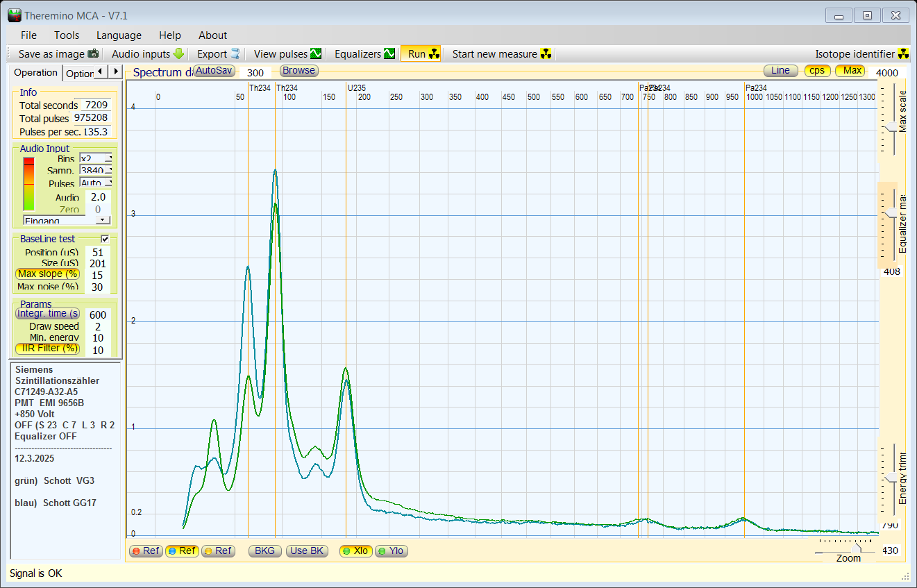Image resolution: width=917 pixels, height=588 pixels.
Task: Open the About menu
Action: [212, 35]
